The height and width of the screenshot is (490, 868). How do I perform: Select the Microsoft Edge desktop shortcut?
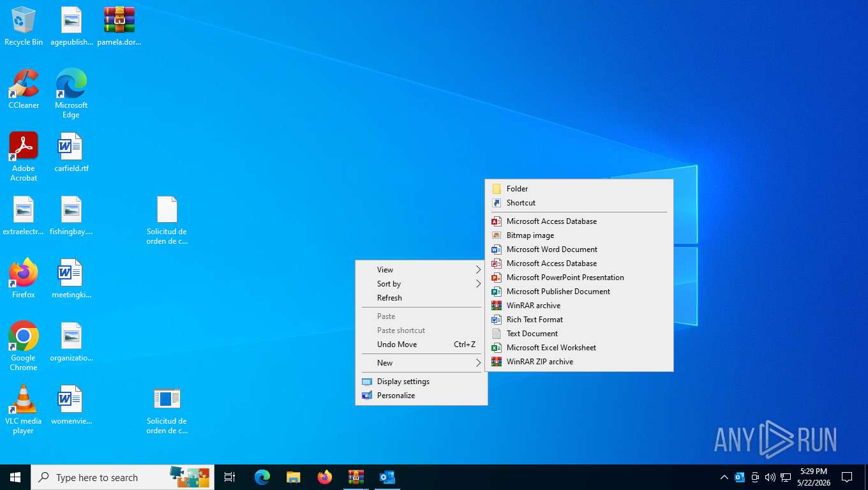click(71, 93)
